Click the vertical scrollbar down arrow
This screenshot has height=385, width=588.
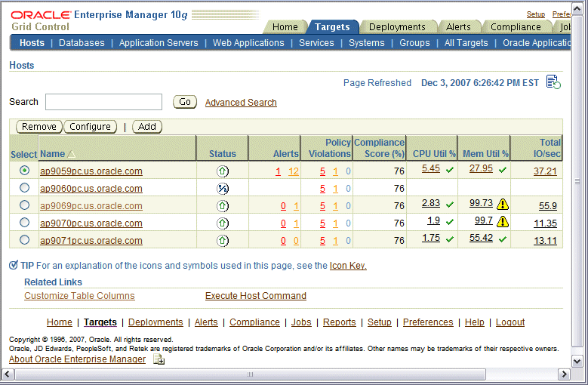(577, 362)
